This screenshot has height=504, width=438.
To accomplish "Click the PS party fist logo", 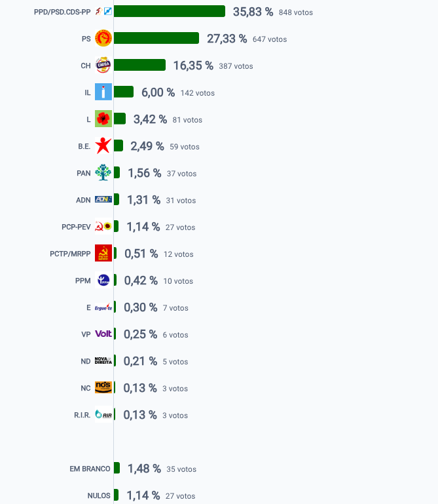I will point(103,39).
